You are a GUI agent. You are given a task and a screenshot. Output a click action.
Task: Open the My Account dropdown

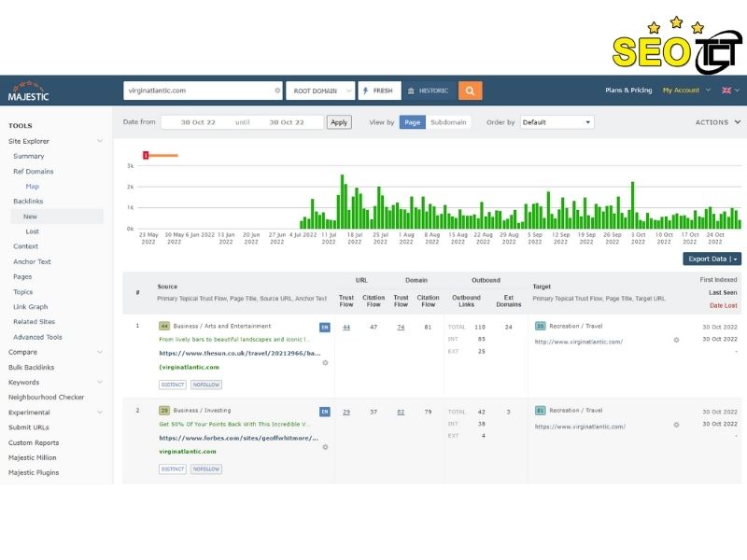tap(686, 90)
